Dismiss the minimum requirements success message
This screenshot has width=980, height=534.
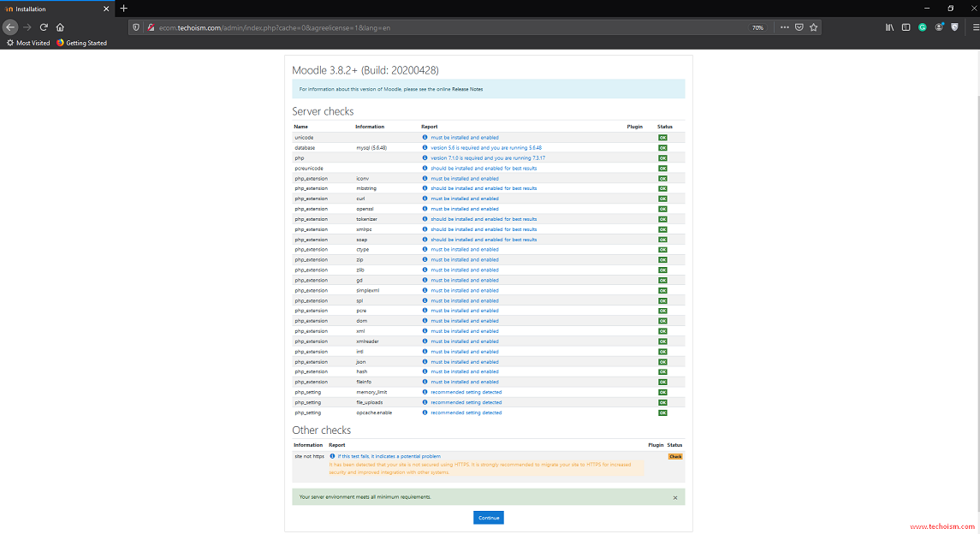675,498
